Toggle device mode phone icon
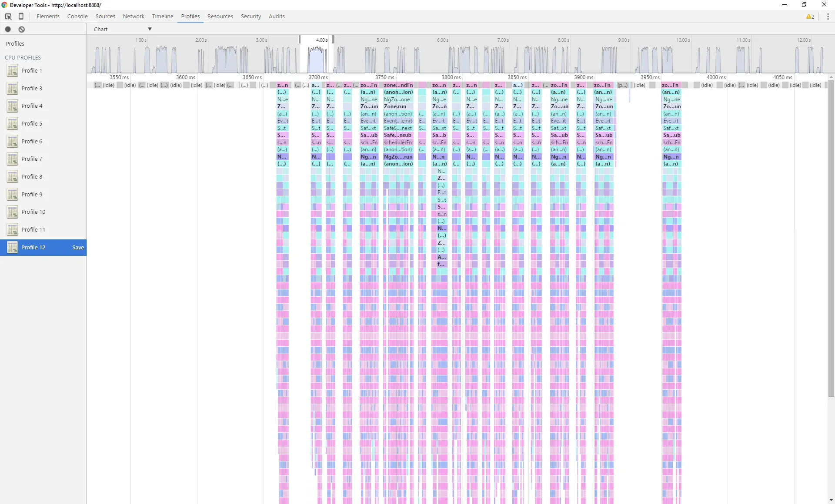This screenshot has height=504, width=835. click(21, 17)
